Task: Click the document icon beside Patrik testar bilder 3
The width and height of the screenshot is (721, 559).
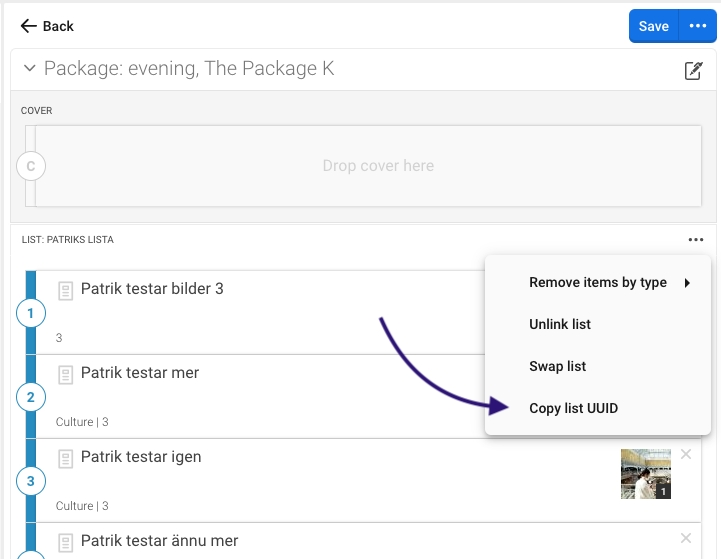Action: click(x=66, y=291)
